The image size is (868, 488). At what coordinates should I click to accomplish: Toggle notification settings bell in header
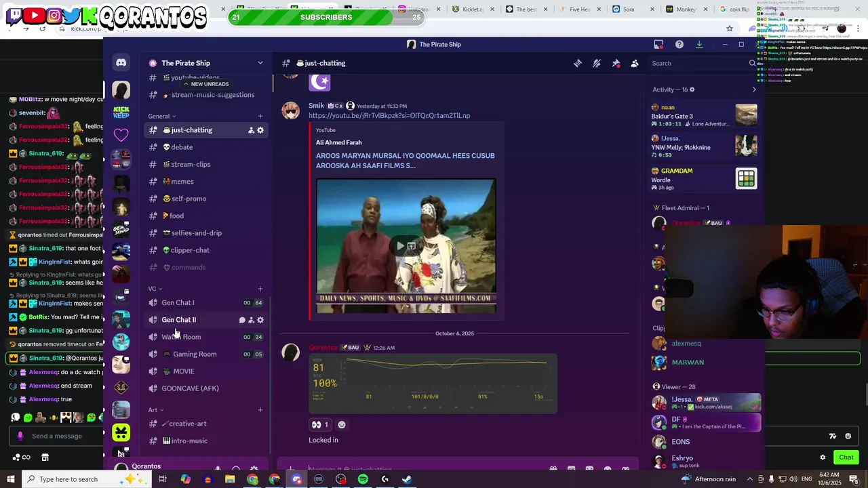(x=597, y=63)
